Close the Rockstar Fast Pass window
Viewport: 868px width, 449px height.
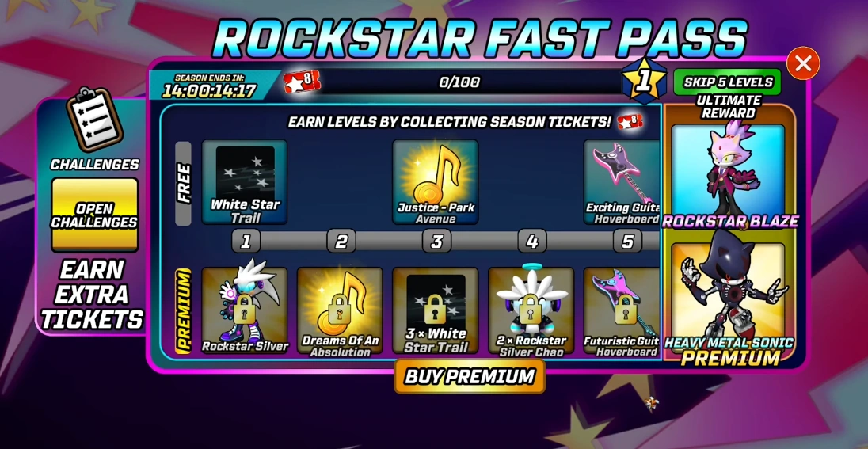(x=803, y=63)
